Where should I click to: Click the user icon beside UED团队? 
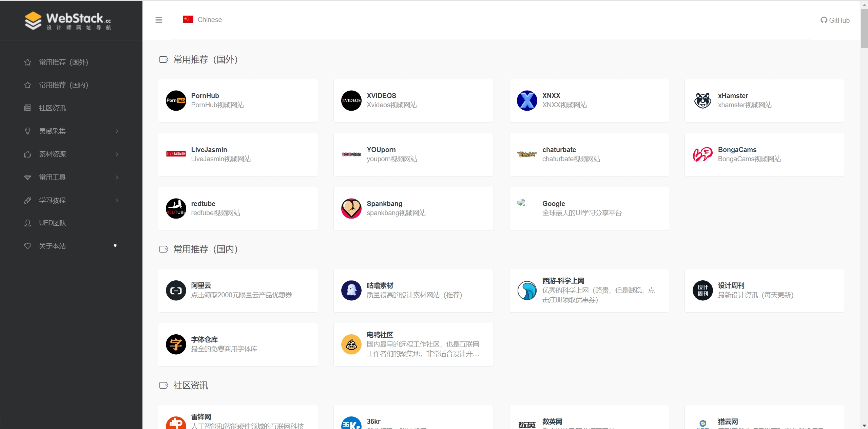28,223
